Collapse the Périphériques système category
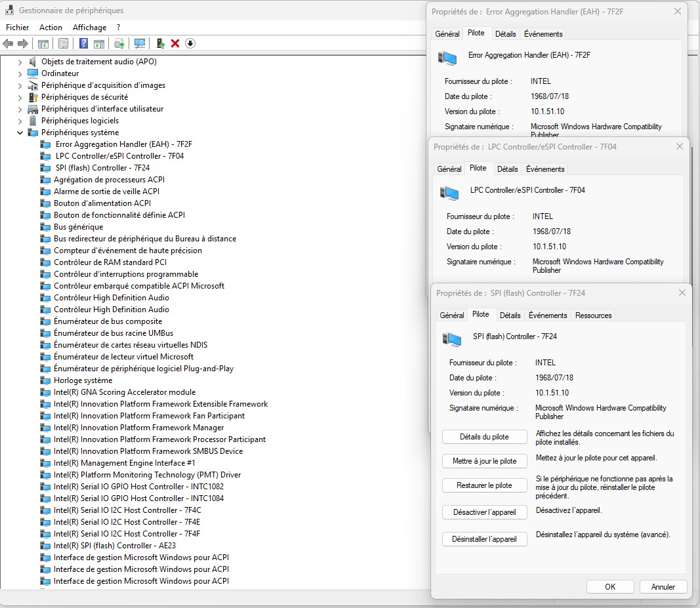Screen dimensions: 700x608 click(20, 132)
